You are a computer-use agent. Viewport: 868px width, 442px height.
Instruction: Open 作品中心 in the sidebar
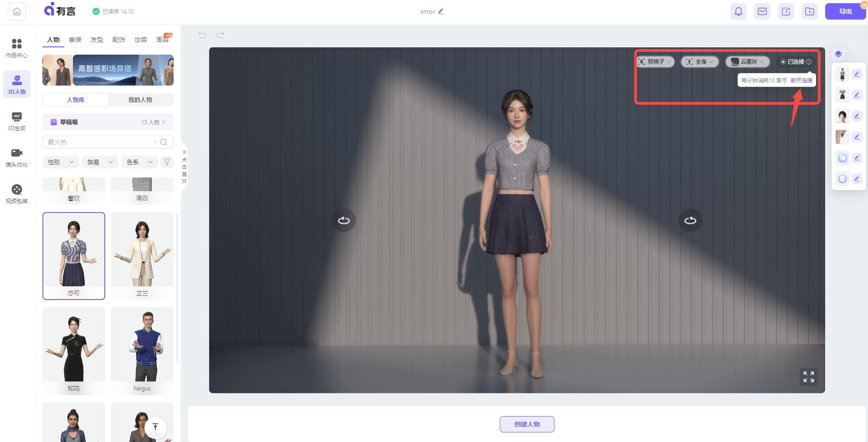pos(17,48)
